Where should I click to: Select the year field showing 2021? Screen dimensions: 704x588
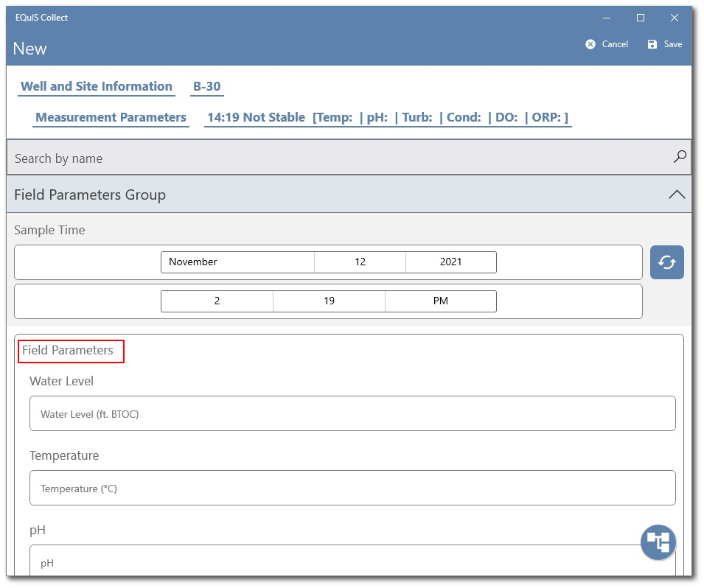click(x=450, y=262)
